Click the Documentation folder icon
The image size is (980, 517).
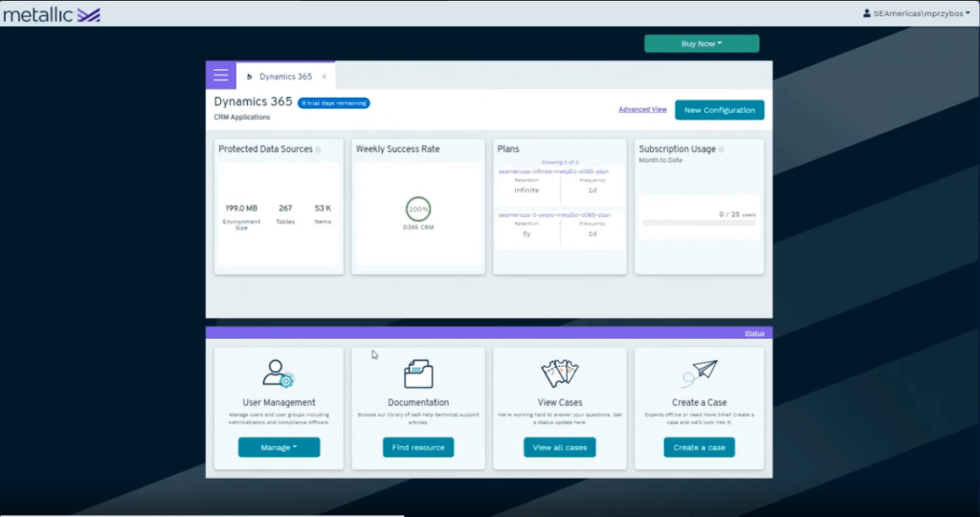point(418,373)
